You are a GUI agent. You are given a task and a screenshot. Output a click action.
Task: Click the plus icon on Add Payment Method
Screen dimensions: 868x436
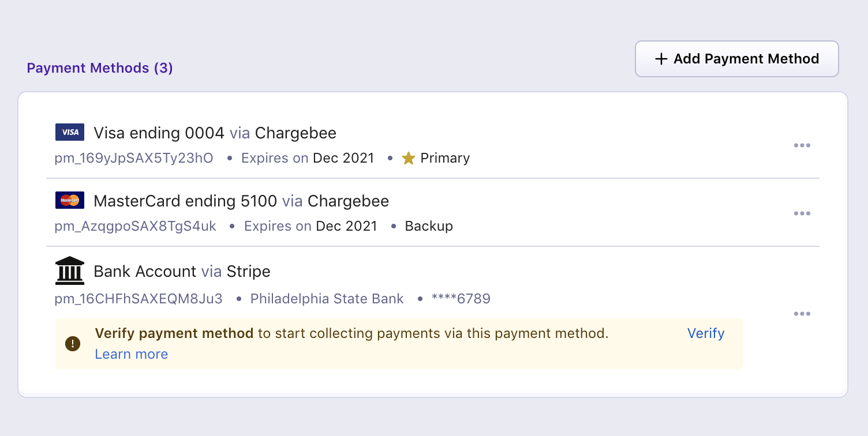[661, 59]
